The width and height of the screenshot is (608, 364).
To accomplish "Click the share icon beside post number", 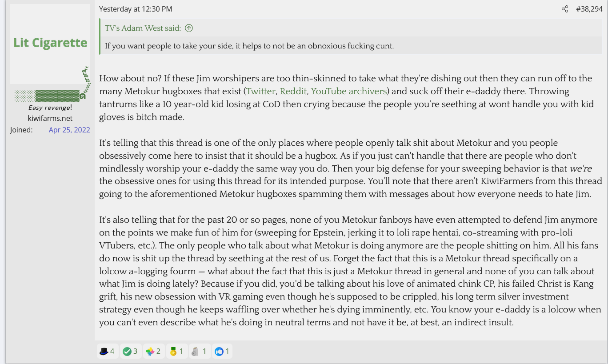I will [565, 9].
